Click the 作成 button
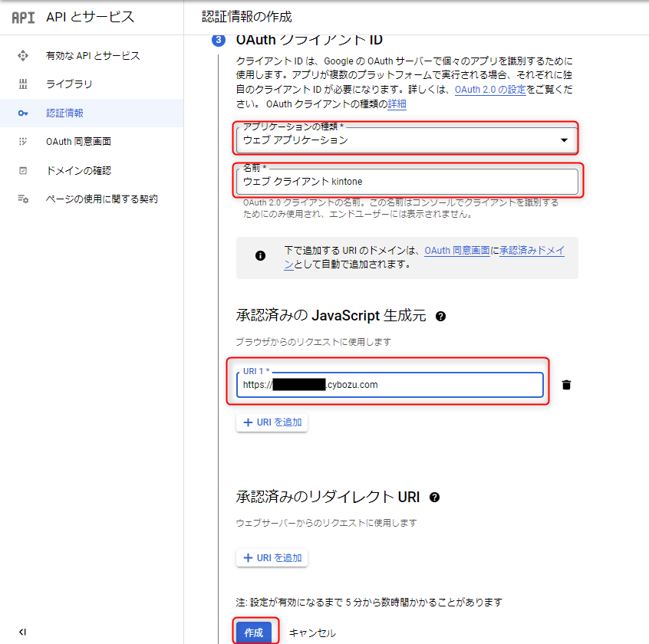Image resolution: width=649 pixels, height=644 pixels. (x=253, y=632)
